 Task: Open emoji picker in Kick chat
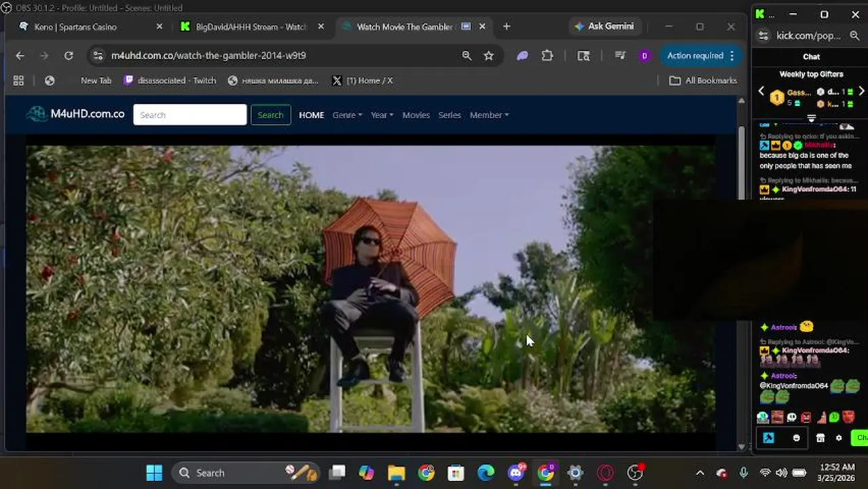click(797, 438)
